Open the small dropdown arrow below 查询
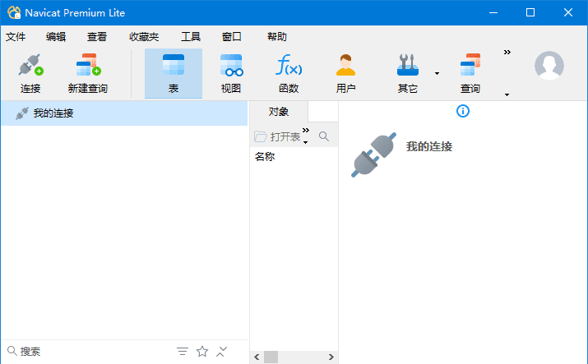The height and width of the screenshot is (364, 588). (507, 94)
